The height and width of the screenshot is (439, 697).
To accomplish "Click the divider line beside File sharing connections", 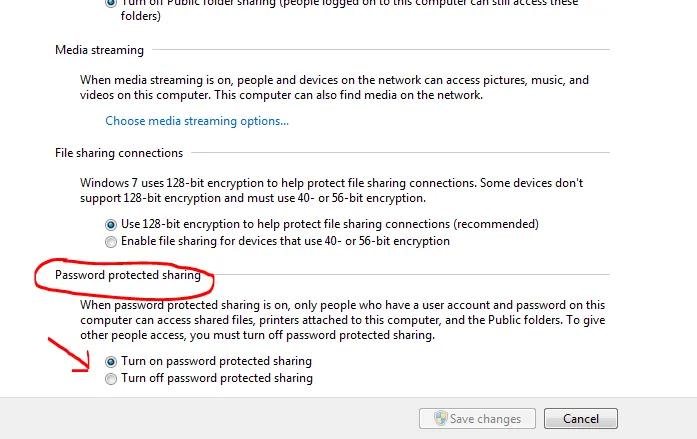I will point(400,153).
